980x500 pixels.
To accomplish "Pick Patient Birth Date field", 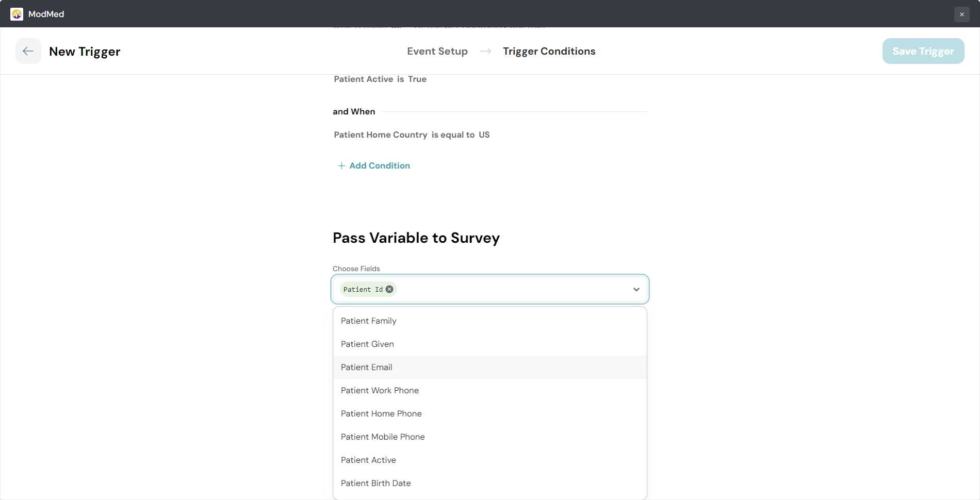I will point(375,483).
